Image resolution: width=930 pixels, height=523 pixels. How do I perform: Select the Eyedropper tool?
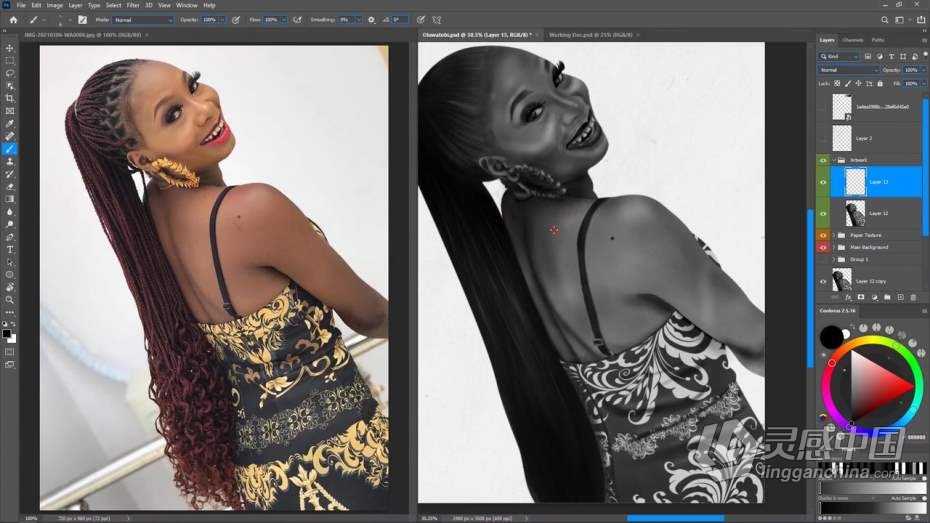(9, 123)
